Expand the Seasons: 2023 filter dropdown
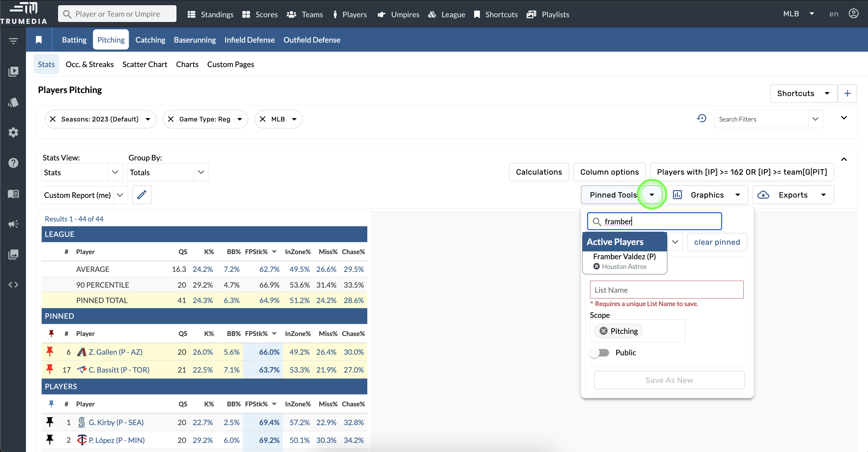This screenshot has height=452, width=868. tap(148, 119)
